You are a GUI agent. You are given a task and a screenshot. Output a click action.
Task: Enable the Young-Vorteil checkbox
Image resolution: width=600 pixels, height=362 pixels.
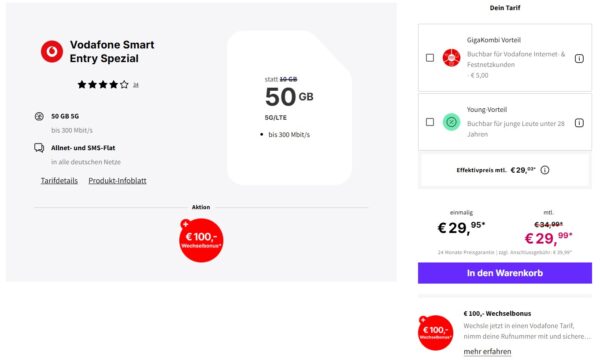pos(430,122)
